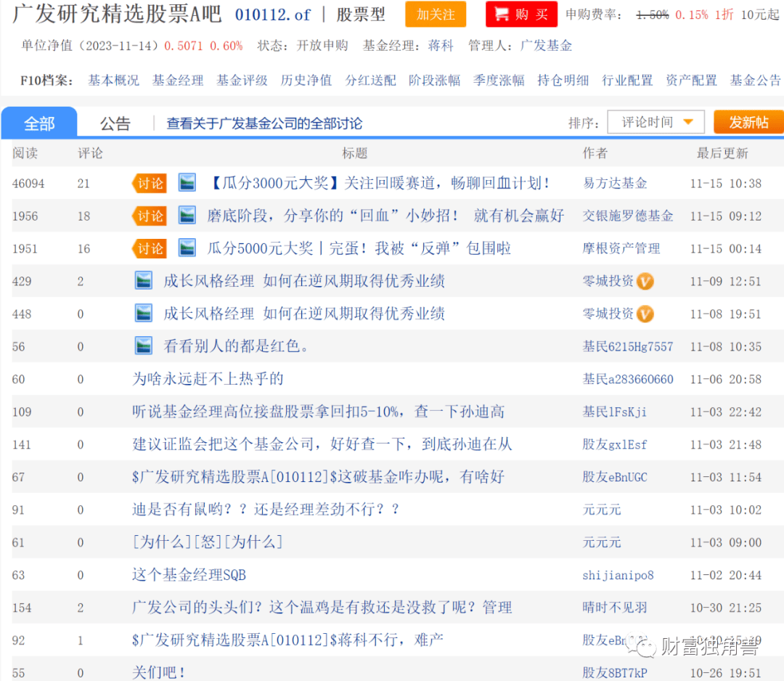784x681 pixels.
Task: Click author 股友8BT7kP
Action: tap(615, 673)
